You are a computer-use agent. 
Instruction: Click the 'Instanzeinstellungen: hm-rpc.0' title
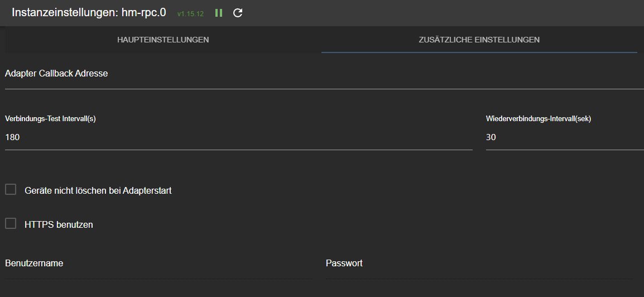[x=89, y=12]
